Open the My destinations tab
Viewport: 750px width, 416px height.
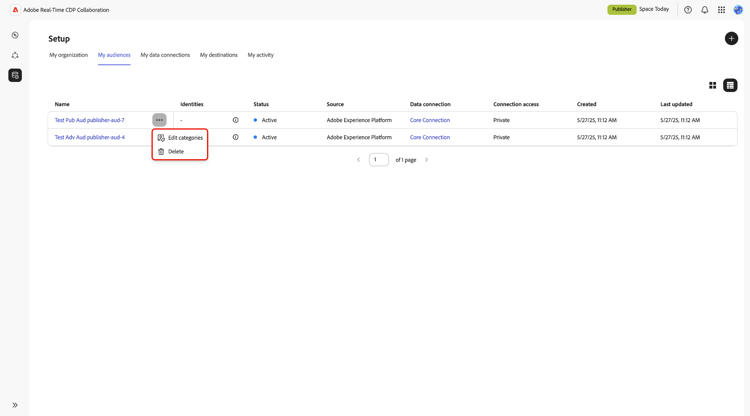coord(219,55)
